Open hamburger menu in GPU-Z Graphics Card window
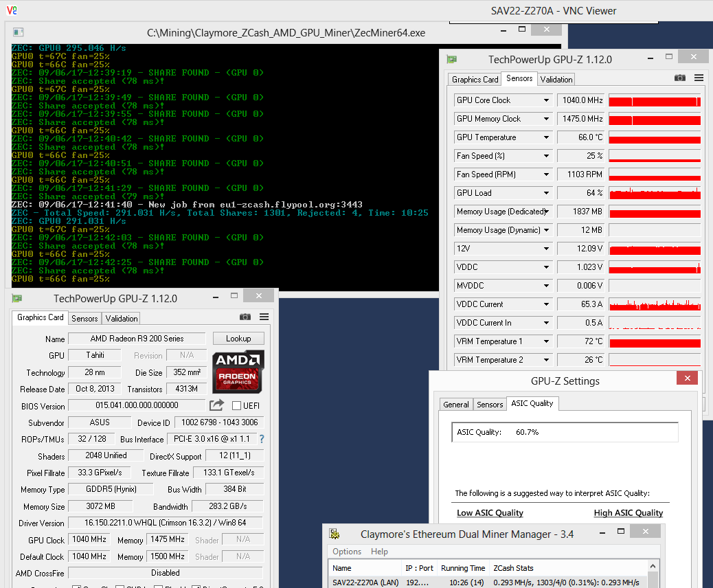The image size is (713, 588). 264,317
